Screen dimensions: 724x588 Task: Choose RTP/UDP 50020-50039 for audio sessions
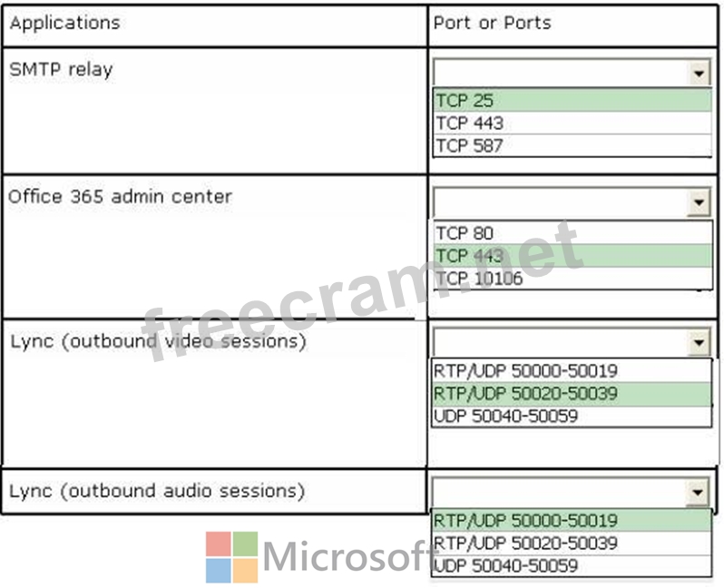[572, 543]
